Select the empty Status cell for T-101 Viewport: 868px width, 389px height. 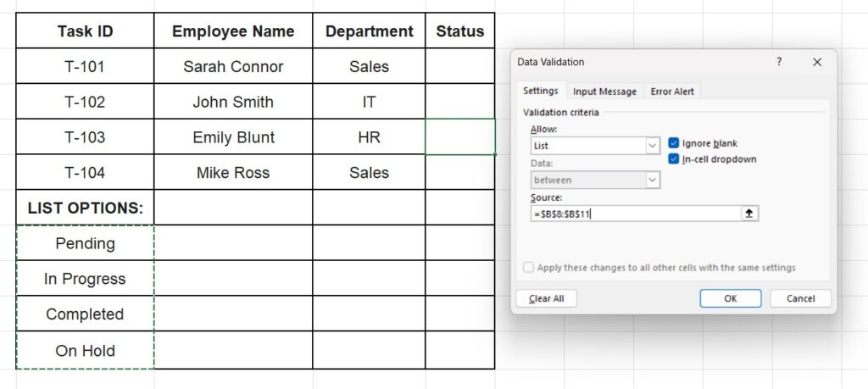pos(460,66)
